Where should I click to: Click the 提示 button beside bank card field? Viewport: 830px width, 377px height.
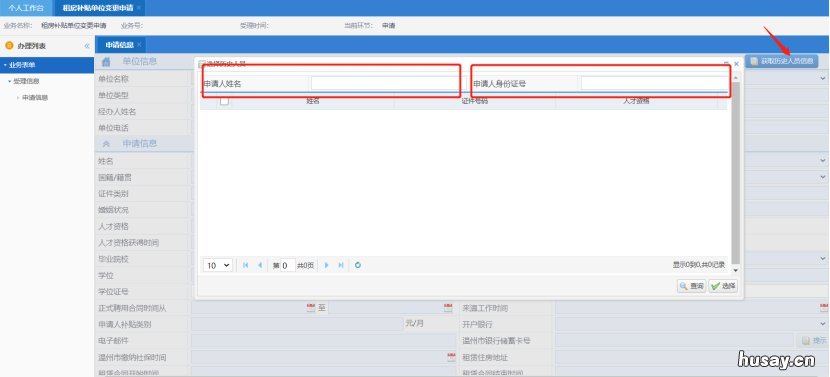click(x=814, y=340)
